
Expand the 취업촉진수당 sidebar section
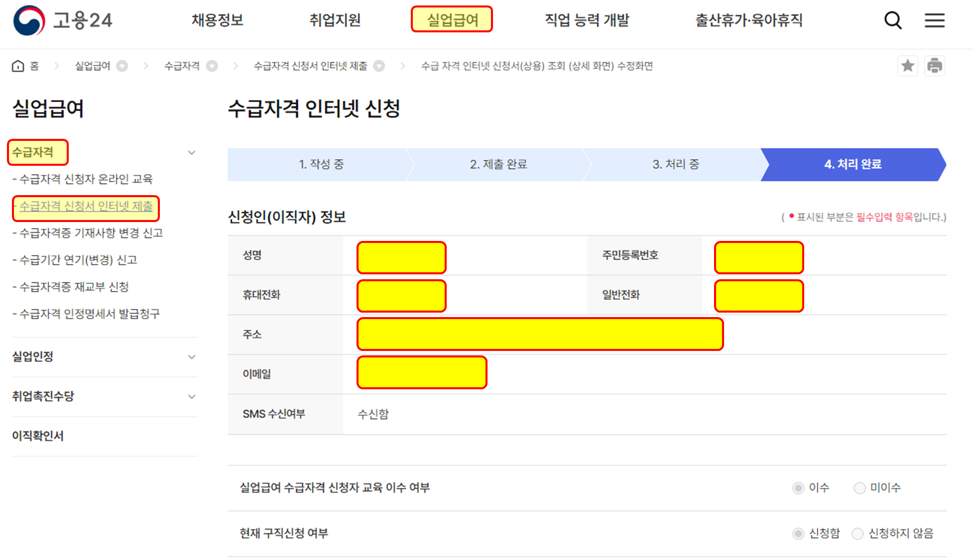[x=192, y=396]
